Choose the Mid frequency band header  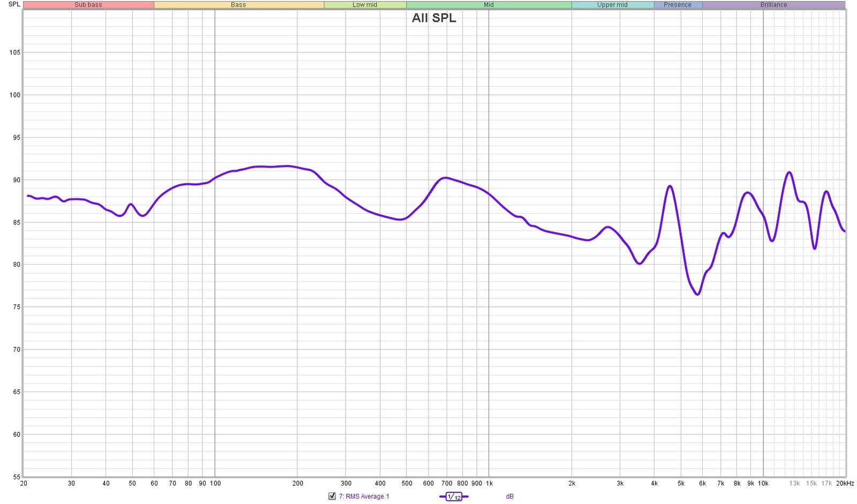point(488,5)
